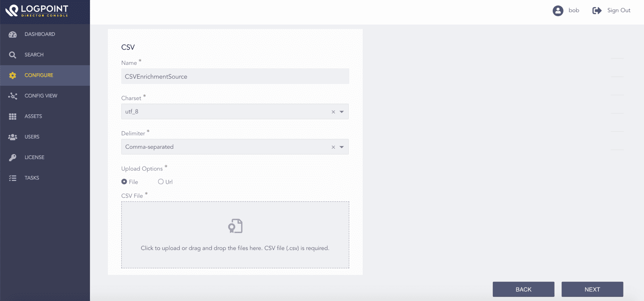Select the Url upload option
Viewport: 644px width, 301px height.
[x=161, y=182]
